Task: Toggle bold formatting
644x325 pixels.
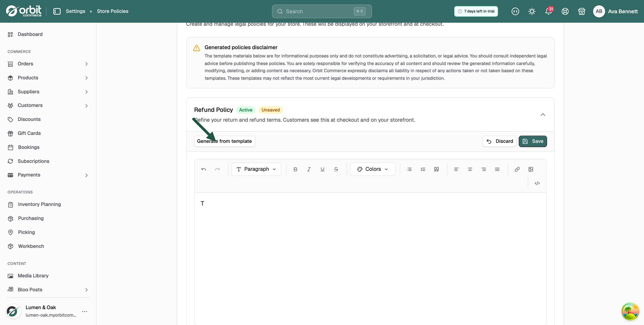Action: 295,169
